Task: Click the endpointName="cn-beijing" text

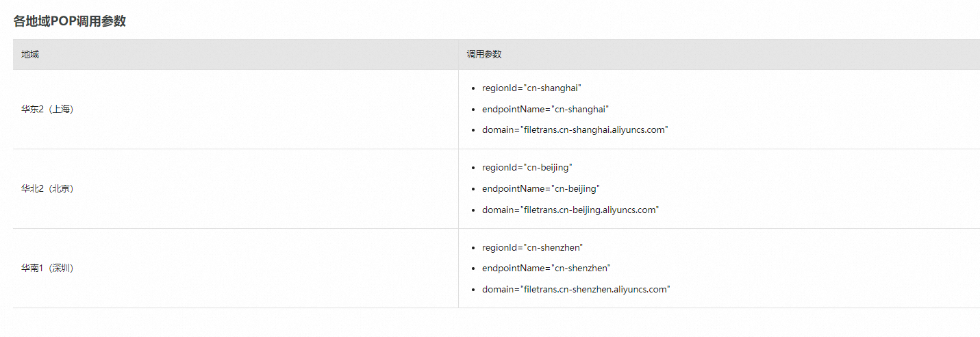Action: tap(540, 188)
